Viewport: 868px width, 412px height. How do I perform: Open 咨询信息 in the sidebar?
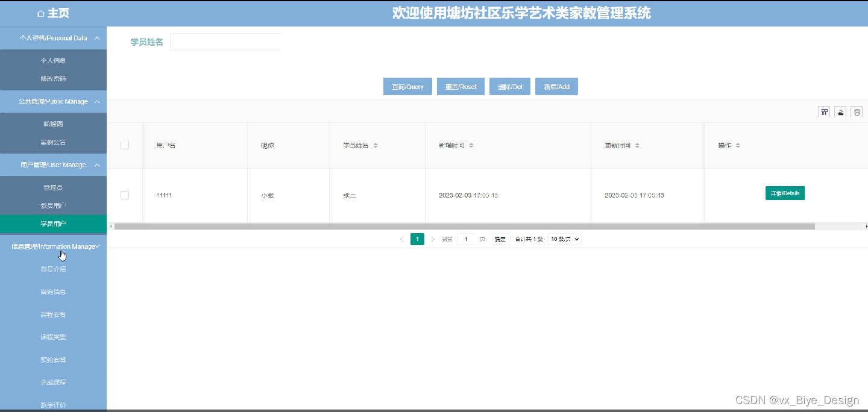[53, 292]
